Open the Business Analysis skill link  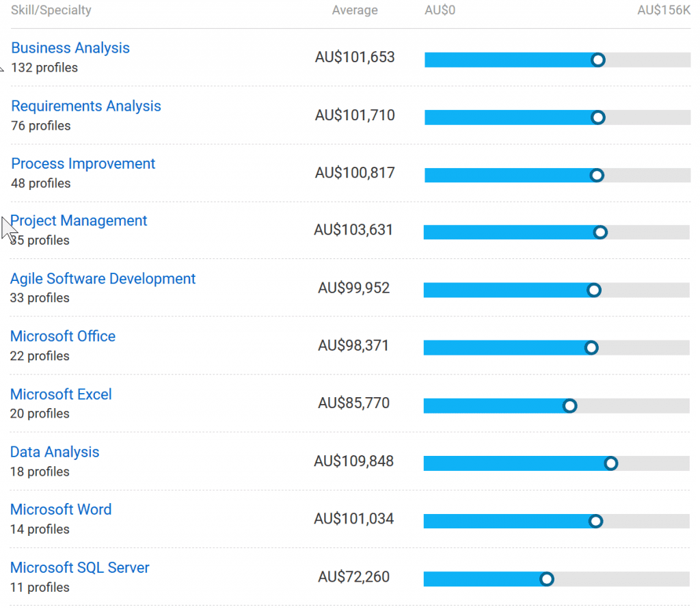coord(70,48)
